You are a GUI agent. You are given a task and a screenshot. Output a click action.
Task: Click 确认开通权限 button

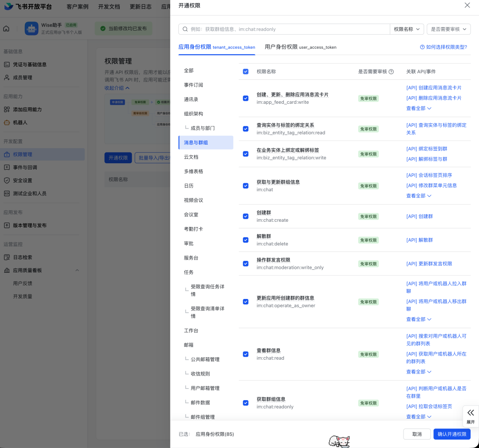tap(452, 434)
